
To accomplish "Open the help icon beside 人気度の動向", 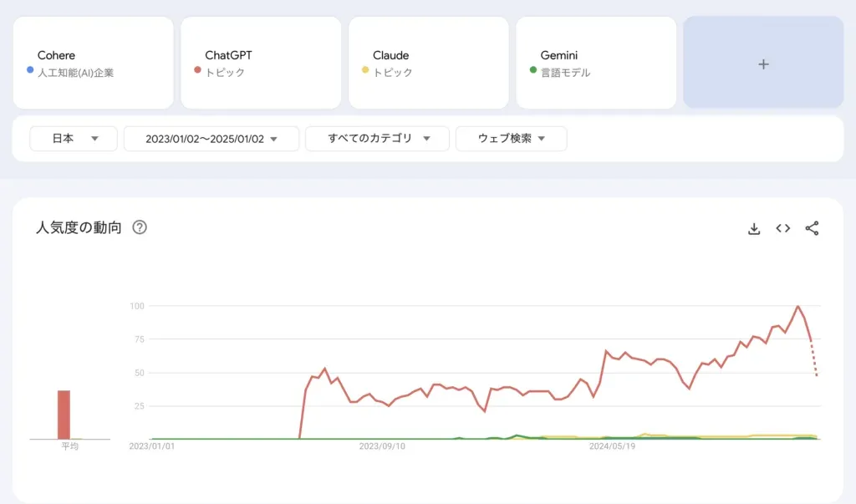I will coord(140,227).
